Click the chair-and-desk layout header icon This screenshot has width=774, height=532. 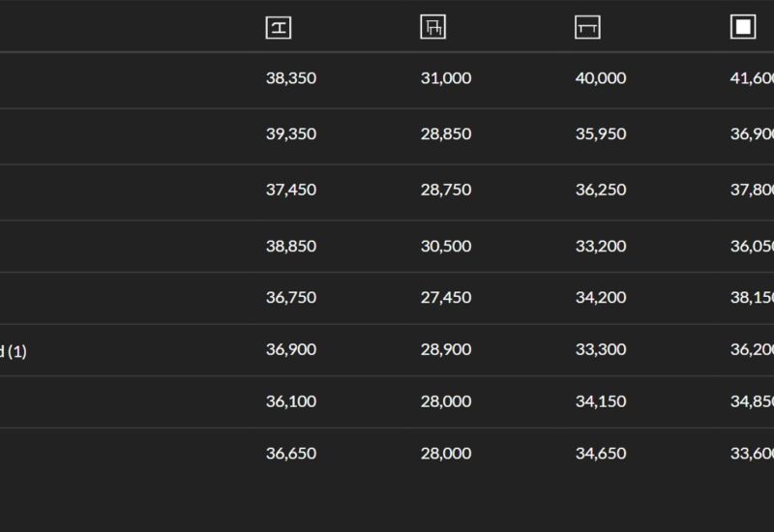coord(433,27)
